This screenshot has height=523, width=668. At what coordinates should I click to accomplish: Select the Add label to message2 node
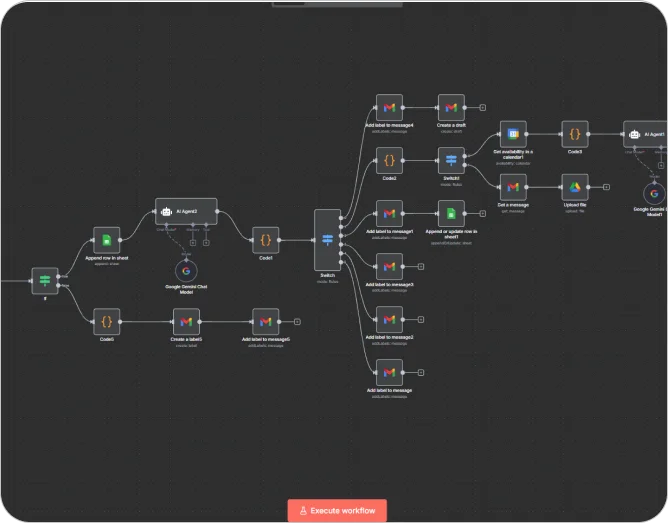click(x=389, y=319)
